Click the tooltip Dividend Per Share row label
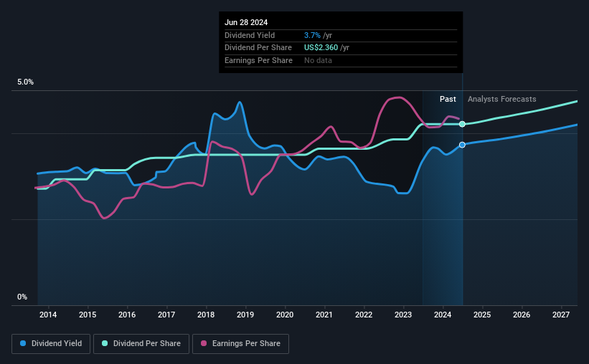 258,48
